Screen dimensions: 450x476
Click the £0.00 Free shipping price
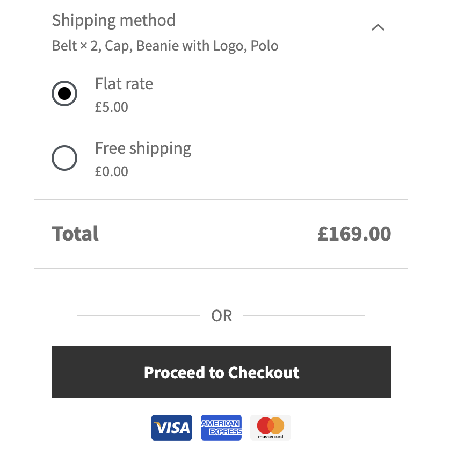click(x=111, y=171)
